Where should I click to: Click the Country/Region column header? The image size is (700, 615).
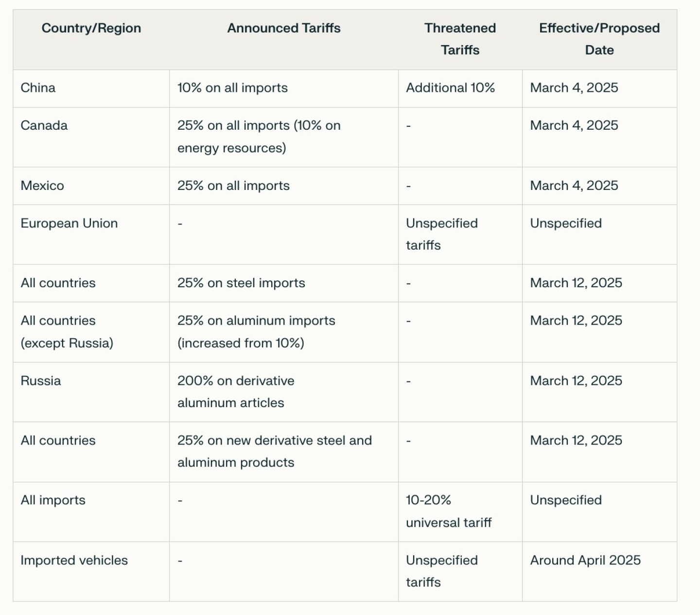91,28
